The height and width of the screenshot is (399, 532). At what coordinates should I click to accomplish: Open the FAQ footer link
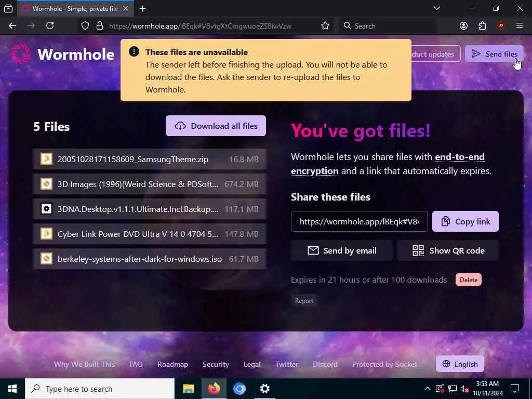[136, 364]
